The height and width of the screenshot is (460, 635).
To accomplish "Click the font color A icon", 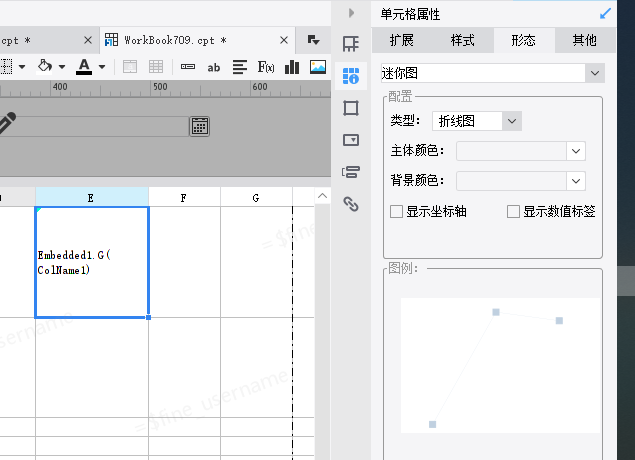I will (x=84, y=67).
